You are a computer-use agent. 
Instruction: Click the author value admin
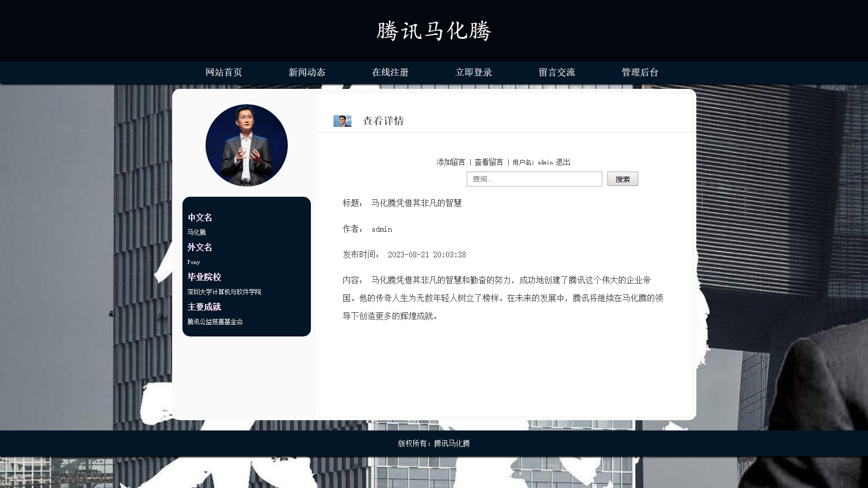pos(382,229)
